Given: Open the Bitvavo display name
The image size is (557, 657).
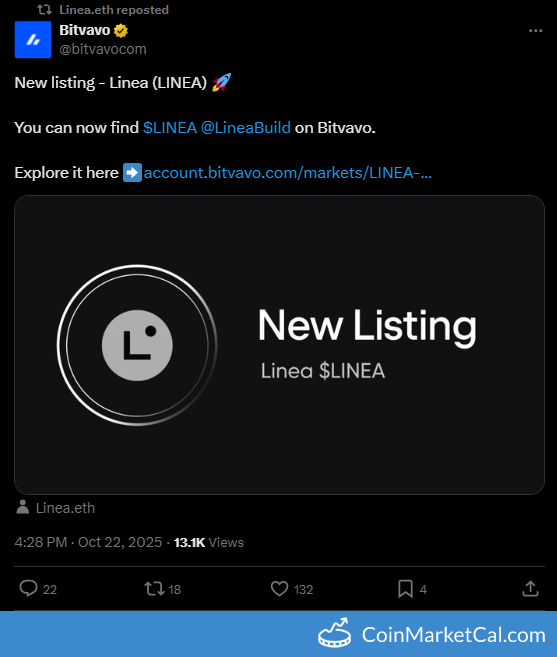Looking at the screenshot, I should point(85,30).
